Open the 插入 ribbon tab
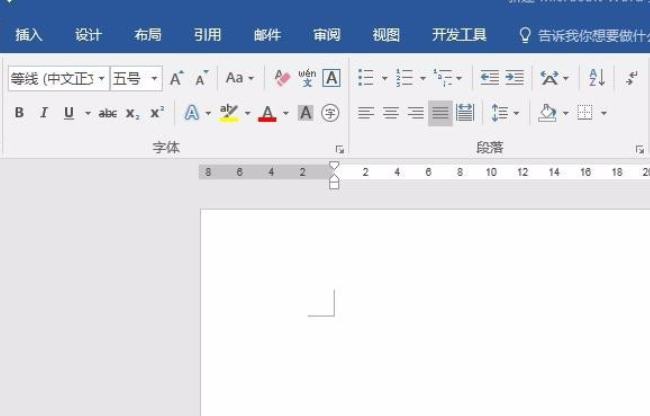This screenshot has height=416, width=650. coord(29,35)
